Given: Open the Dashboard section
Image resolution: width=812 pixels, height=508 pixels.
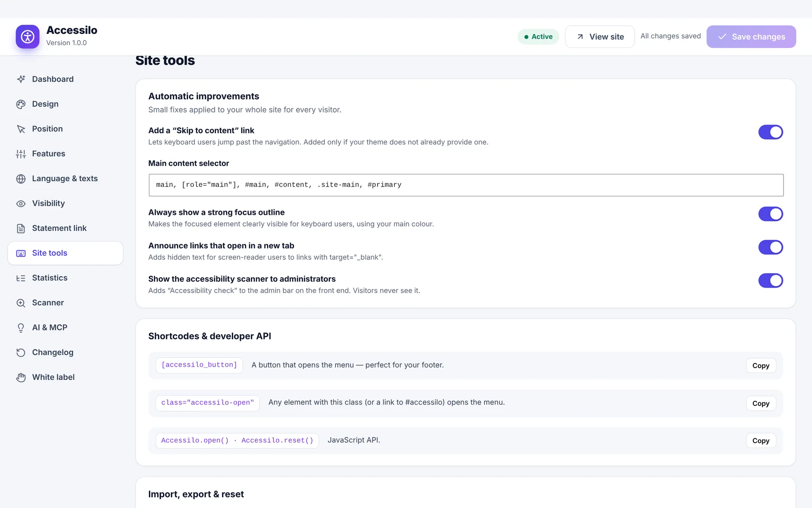Looking at the screenshot, I should 65,79.
